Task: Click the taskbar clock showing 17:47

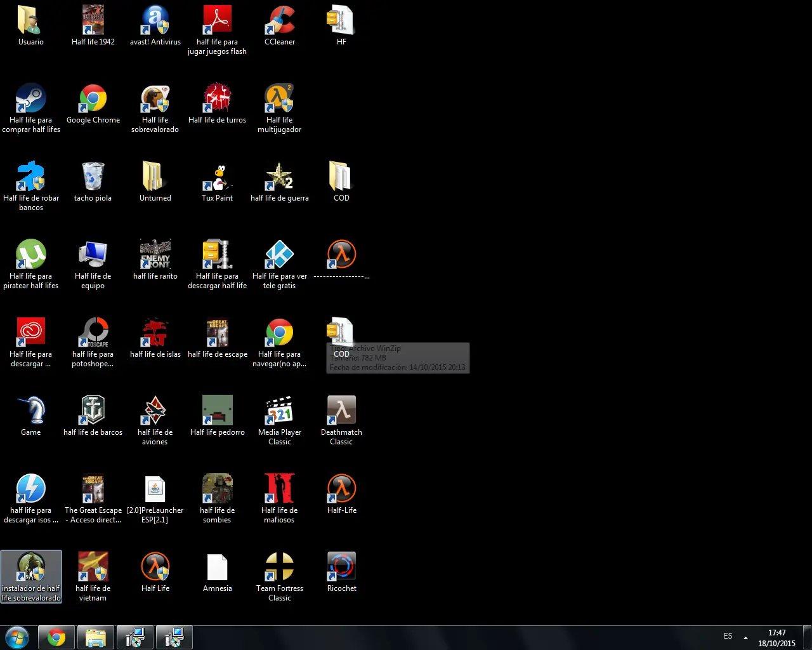Action: click(x=776, y=638)
